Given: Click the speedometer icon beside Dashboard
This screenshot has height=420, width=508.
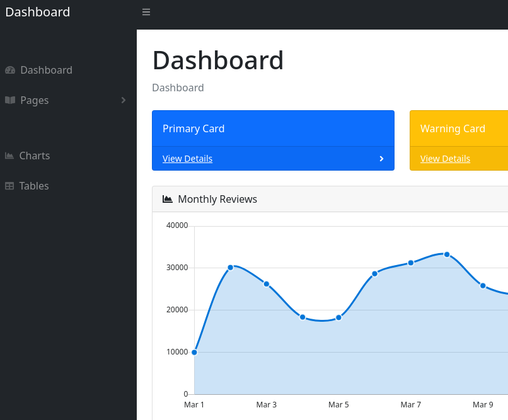Looking at the screenshot, I should click(x=10, y=70).
